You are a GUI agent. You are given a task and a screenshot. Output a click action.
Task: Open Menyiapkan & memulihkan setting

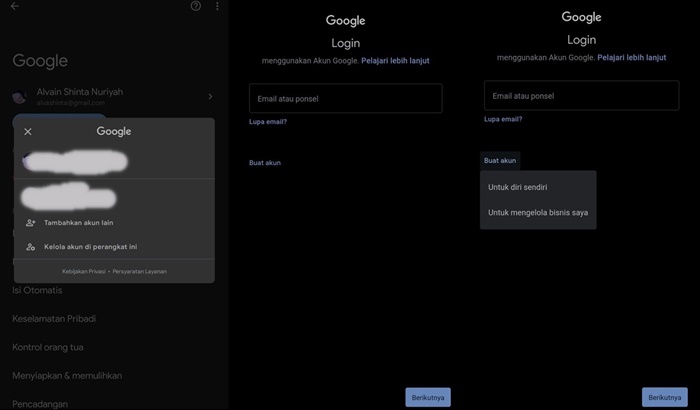pyautogui.click(x=67, y=376)
